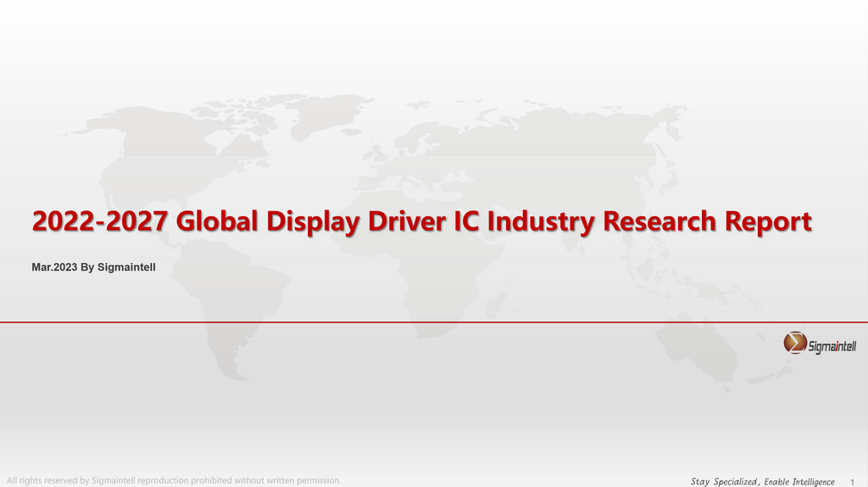
Task: Click the word "Industry" in the title
Action: point(536,222)
